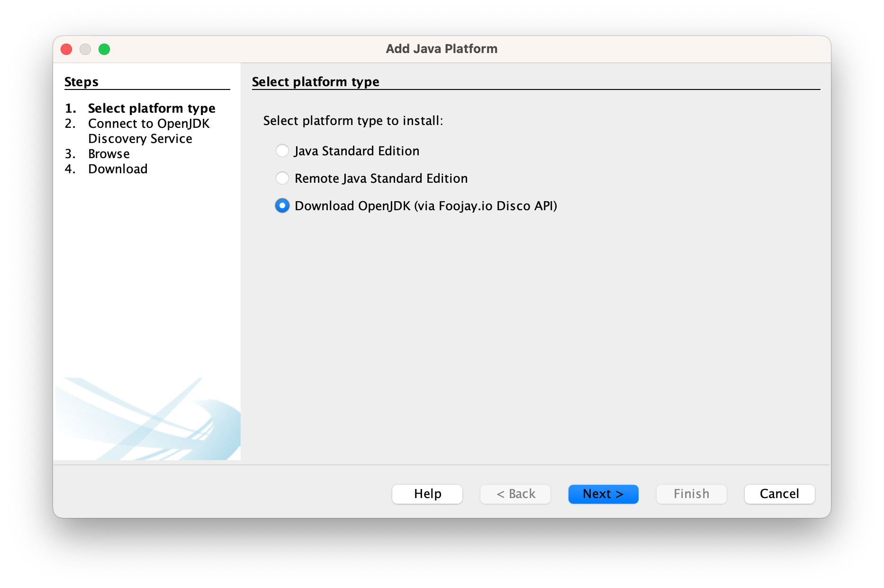Select step 3 Browse in the Steps list
Viewport: 884px width, 588px height.
pos(108,153)
